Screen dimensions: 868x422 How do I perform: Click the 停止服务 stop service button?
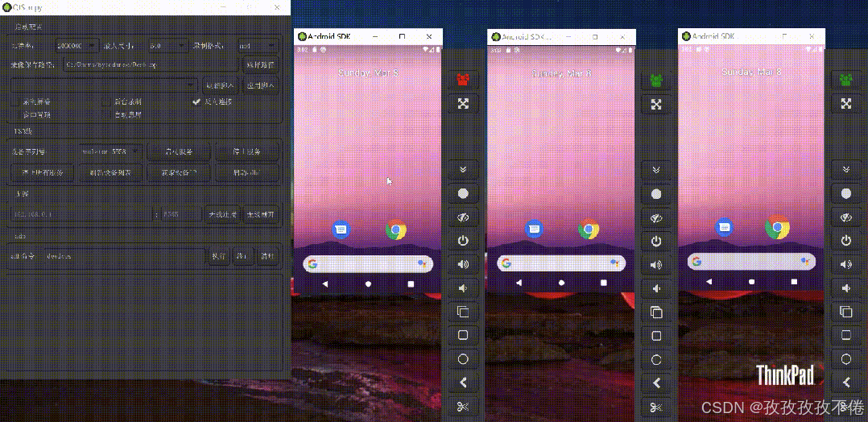pos(246,151)
